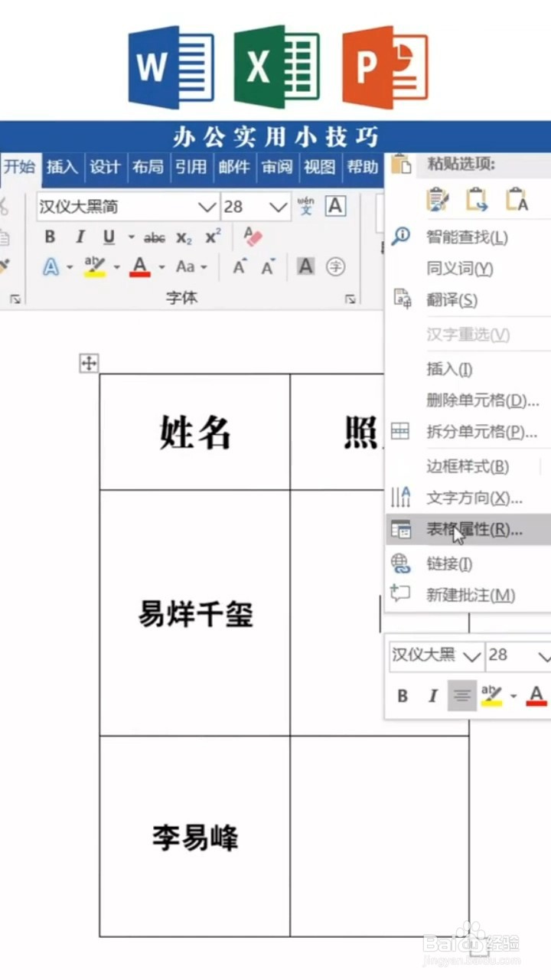Apply enclosed character icon
This screenshot has width=551, height=980.
[335, 266]
